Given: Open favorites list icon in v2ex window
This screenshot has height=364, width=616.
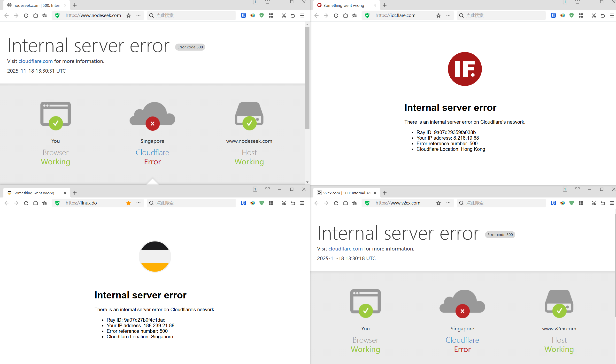Looking at the screenshot, I should point(354,203).
